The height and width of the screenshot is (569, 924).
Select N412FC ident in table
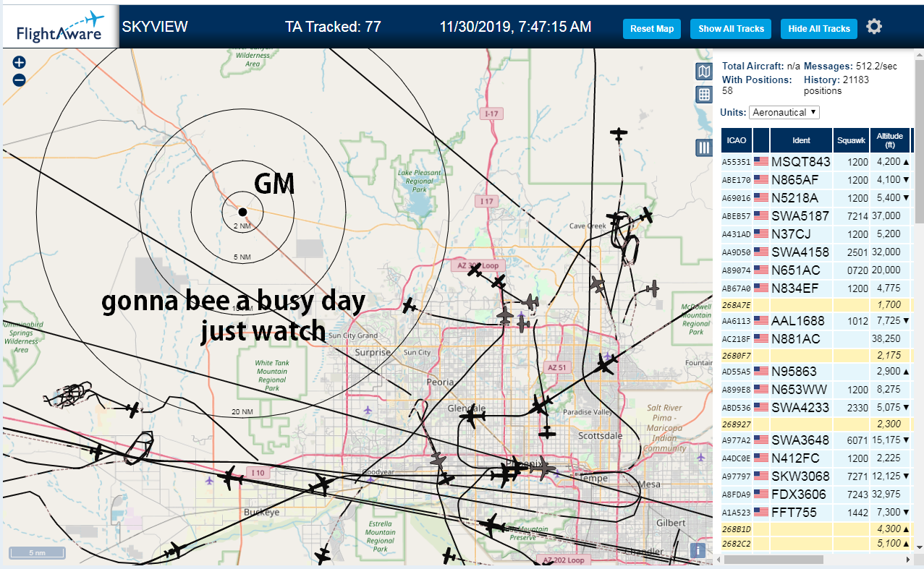coord(795,458)
